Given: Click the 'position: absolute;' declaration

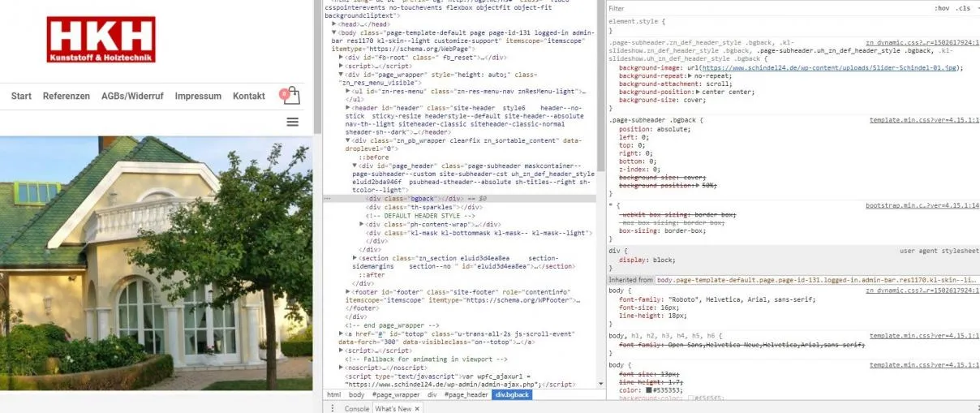Looking at the screenshot, I should 655,129.
